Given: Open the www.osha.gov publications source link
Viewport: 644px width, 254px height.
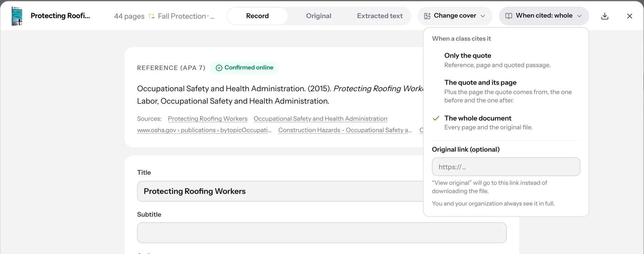Looking at the screenshot, I should 204,130.
